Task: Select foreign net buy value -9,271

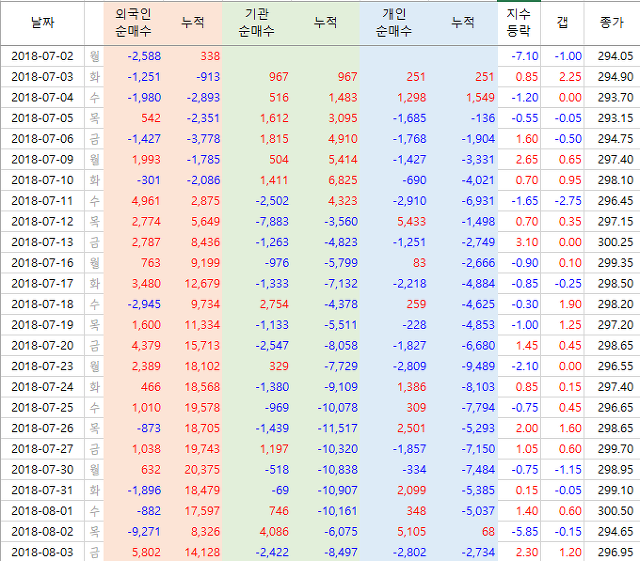Action: coord(144,532)
